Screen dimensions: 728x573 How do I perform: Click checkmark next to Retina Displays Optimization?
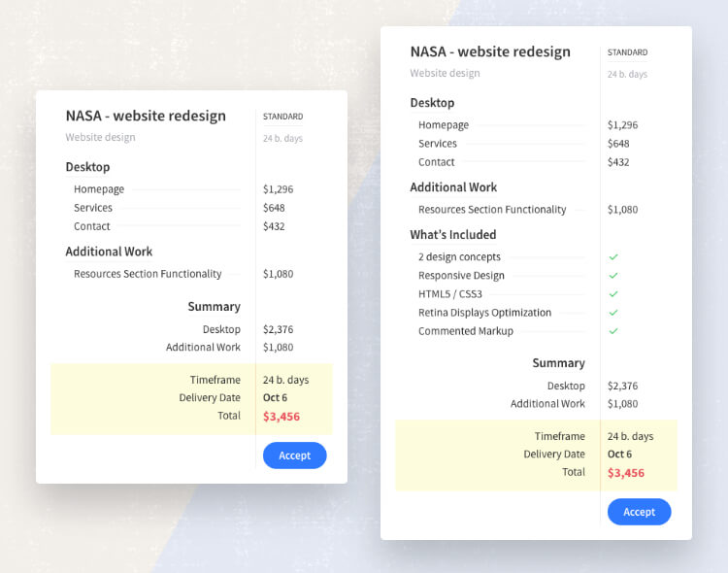point(613,313)
